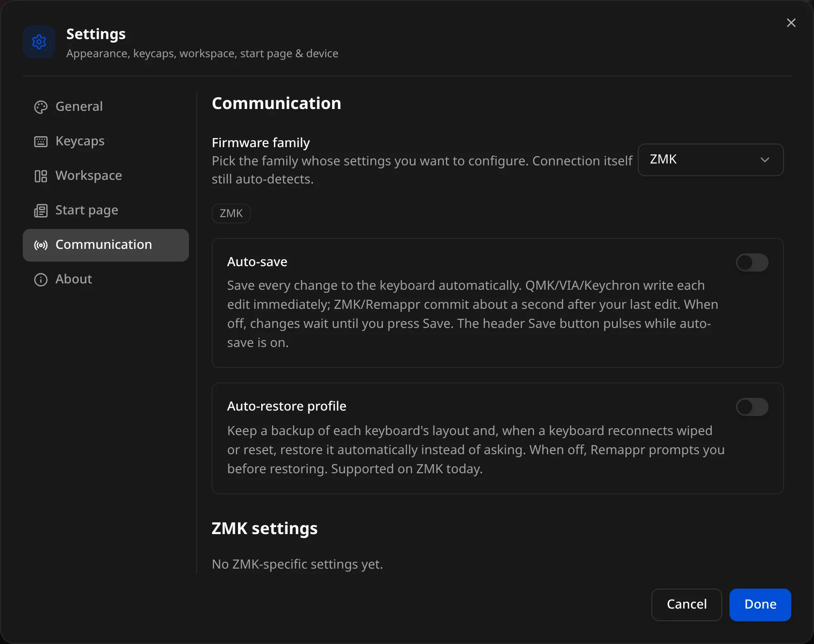Click the Workspace layout icon

[x=41, y=176]
